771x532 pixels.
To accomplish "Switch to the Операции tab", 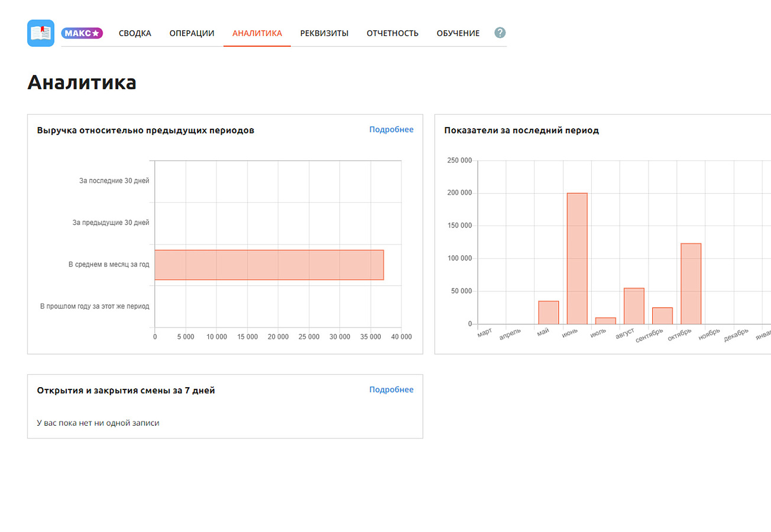I will 192,33.
